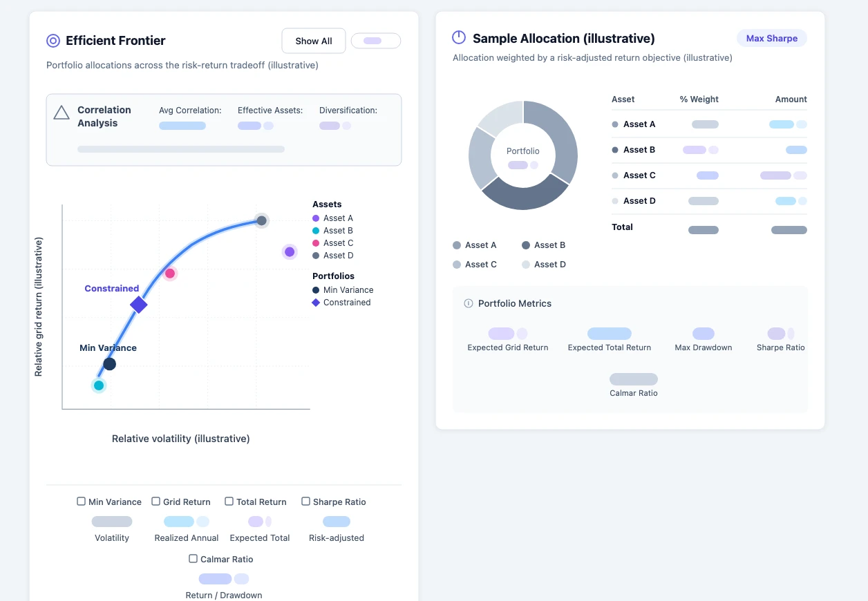Enable the Min Variance checkbox

82,502
